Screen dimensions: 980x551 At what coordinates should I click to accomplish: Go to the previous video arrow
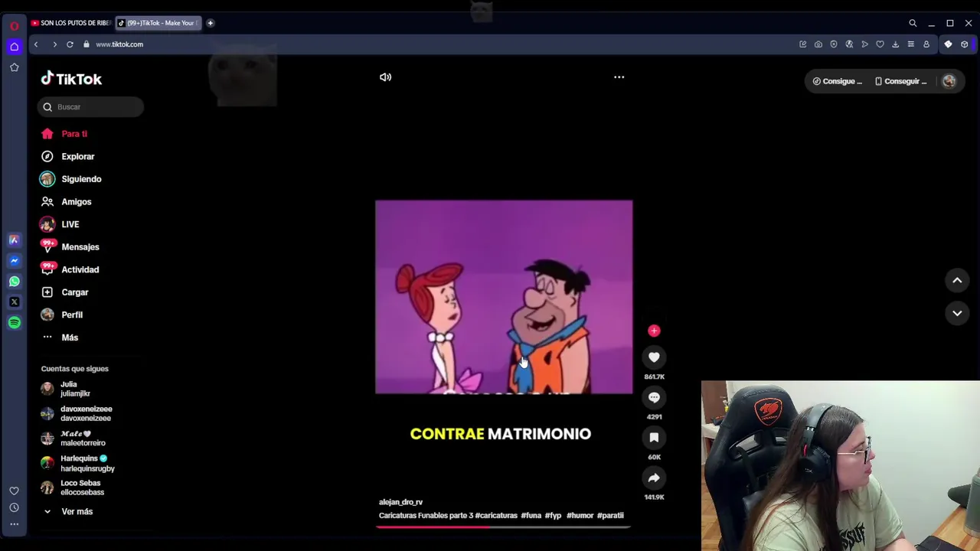tap(957, 281)
